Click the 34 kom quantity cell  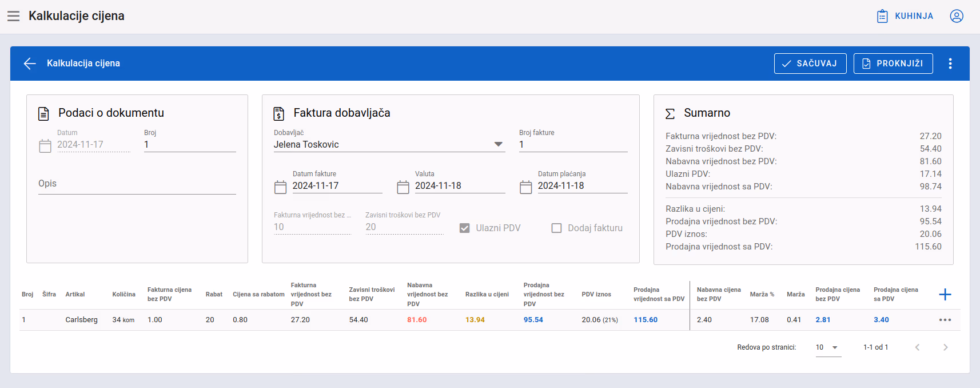click(x=124, y=320)
